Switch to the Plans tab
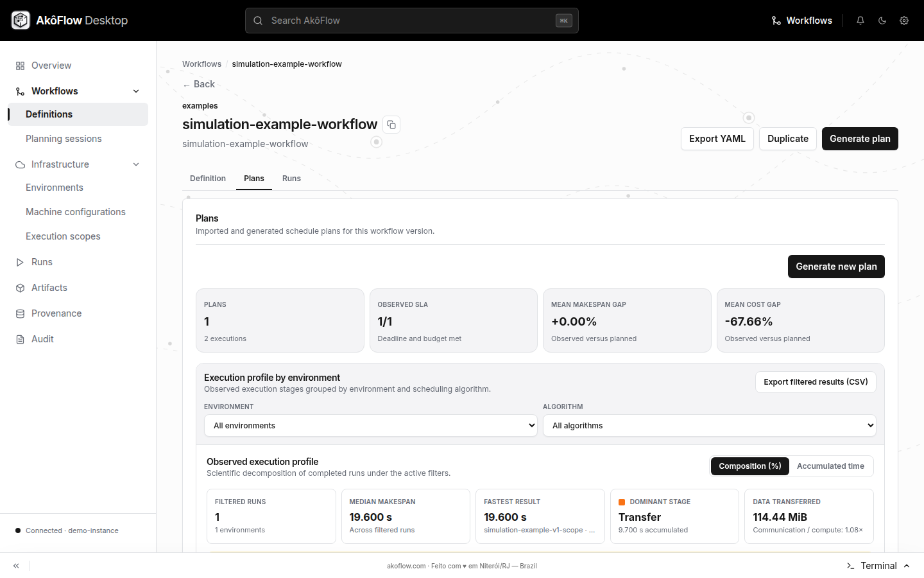Viewport: 924px width, 578px height. tap(254, 179)
